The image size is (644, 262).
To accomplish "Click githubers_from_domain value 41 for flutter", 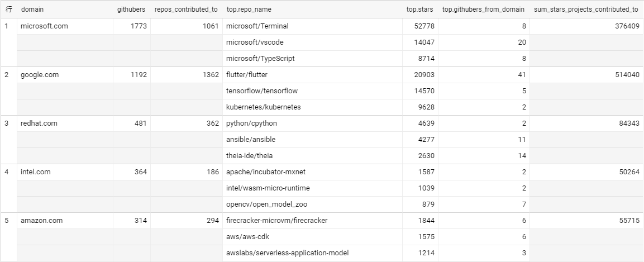I will (x=522, y=75).
